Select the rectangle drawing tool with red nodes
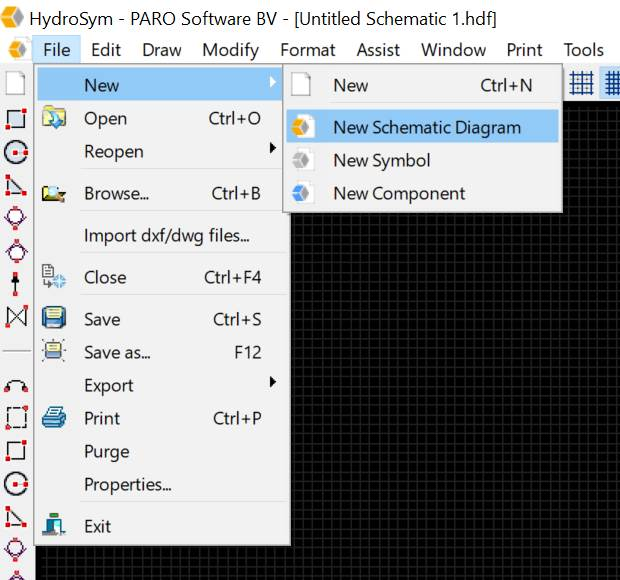This screenshot has height=580, width=620. pyautogui.click(x=16, y=119)
